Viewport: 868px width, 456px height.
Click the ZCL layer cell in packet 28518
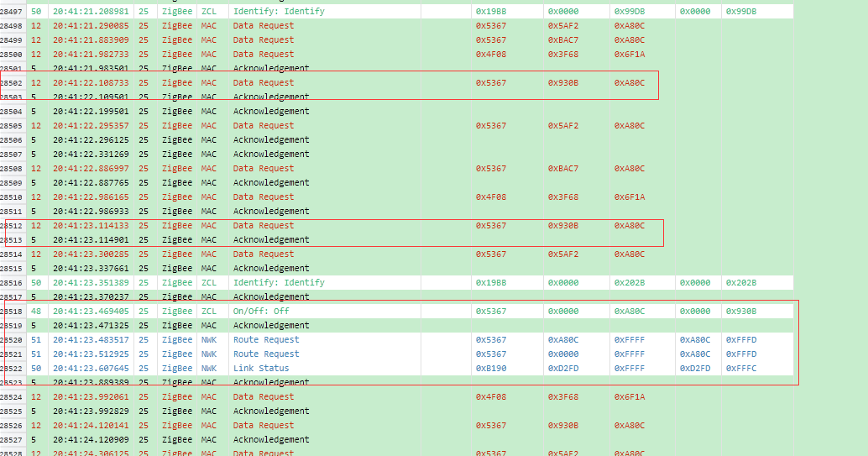(x=209, y=312)
